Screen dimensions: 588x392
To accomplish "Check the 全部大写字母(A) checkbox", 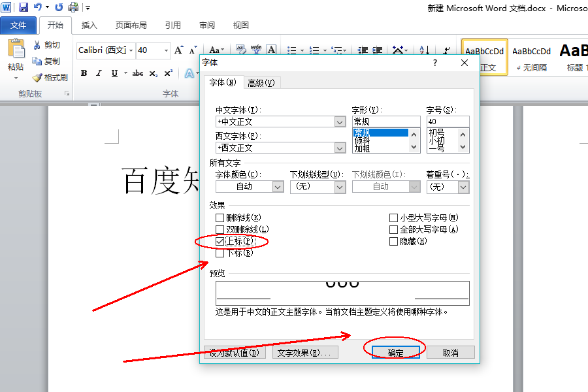I will [393, 229].
